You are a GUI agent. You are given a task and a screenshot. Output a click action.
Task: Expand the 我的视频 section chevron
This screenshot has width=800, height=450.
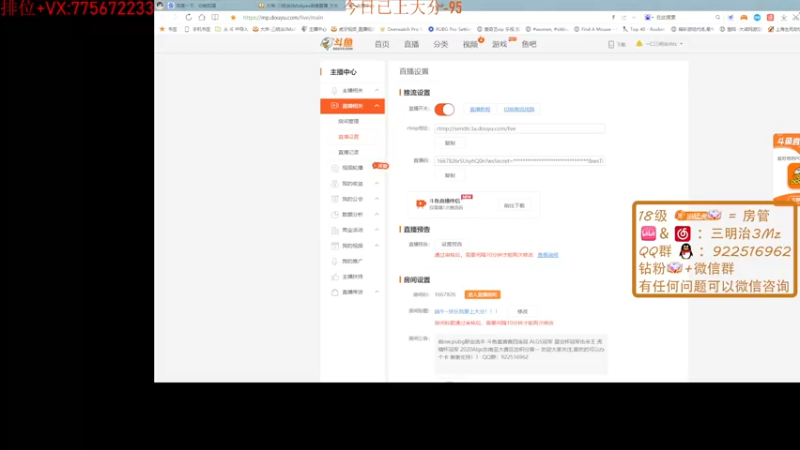click(x=377, y=245)
